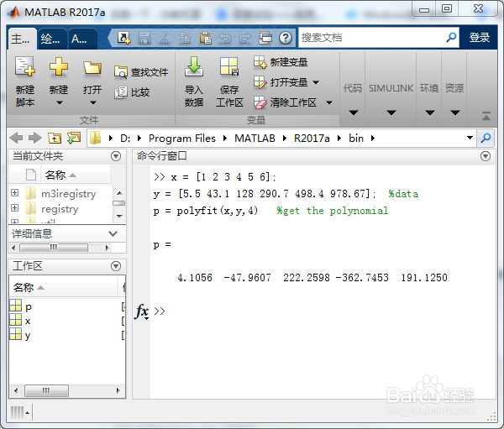
Task: Select variable x in workspace
Action: tap(28, 321)
